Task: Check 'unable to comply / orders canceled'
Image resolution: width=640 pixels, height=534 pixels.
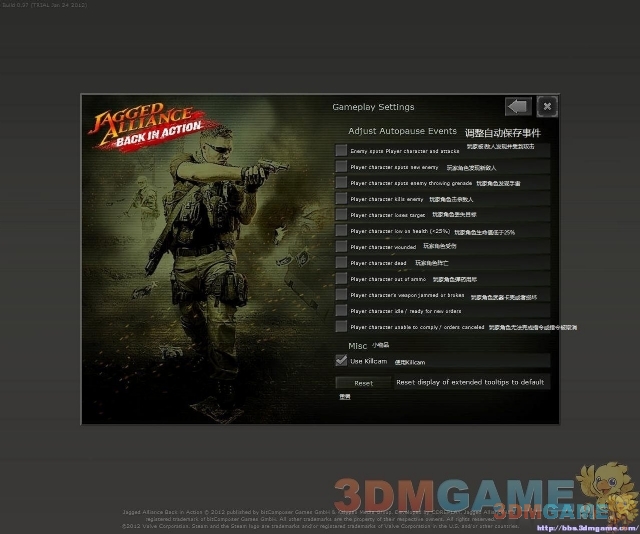Action: coord(341,326)
